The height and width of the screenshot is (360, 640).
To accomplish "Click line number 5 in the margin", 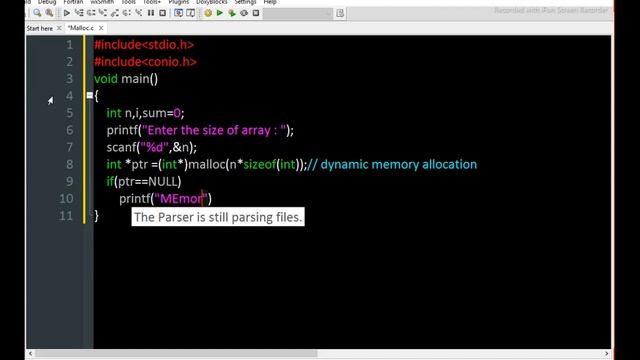I will (69, 113).
